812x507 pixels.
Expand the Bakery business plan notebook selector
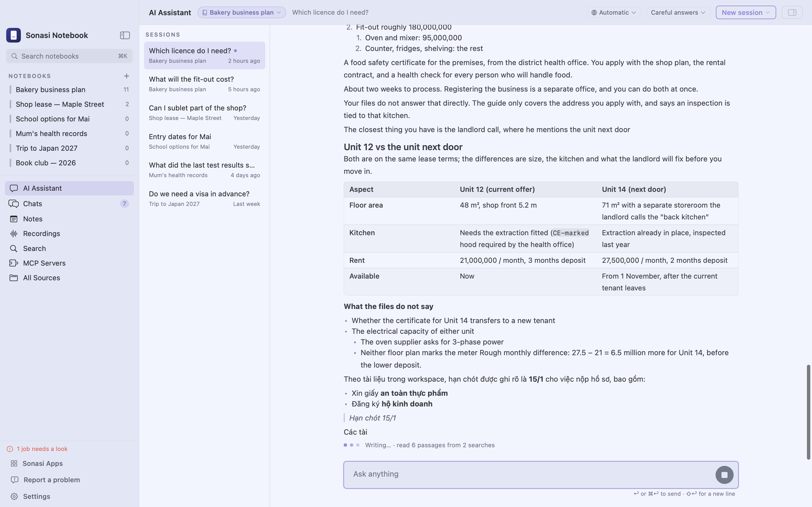pyautogui.click(x=242, y=12)
